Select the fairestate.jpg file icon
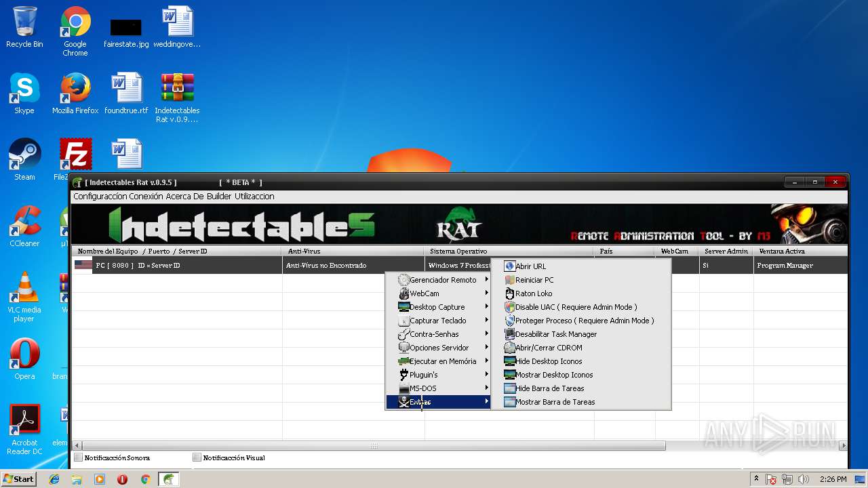Viewport: 868px width, 488px height. click(x=126, y=31)
